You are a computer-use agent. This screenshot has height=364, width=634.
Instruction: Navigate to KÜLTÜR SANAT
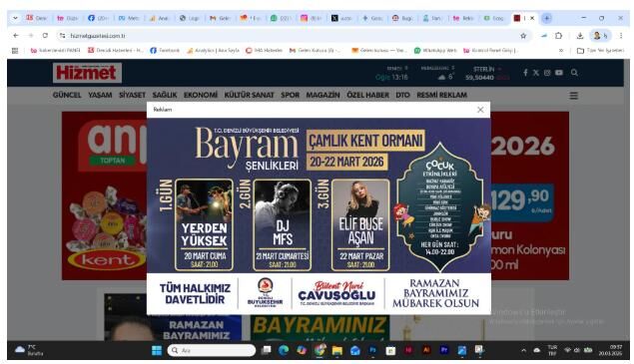click(x=249, y=95)
